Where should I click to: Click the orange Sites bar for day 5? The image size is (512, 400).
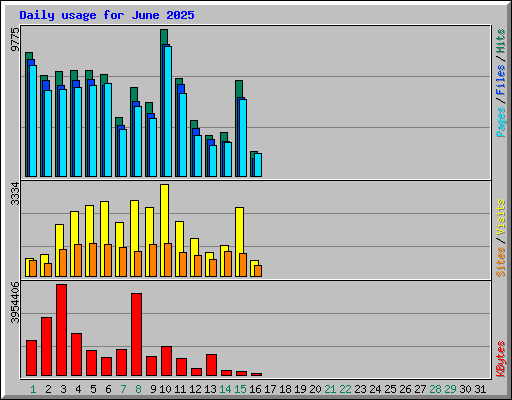tap(93, 260)
